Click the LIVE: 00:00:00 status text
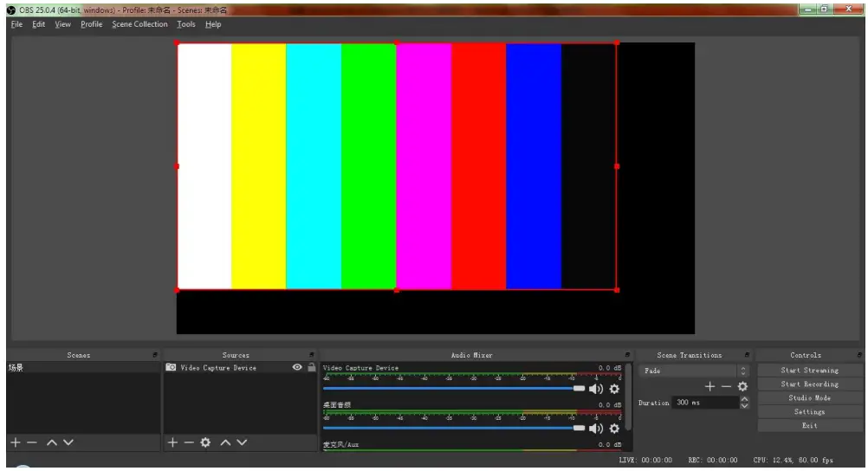 click(645, 461)
